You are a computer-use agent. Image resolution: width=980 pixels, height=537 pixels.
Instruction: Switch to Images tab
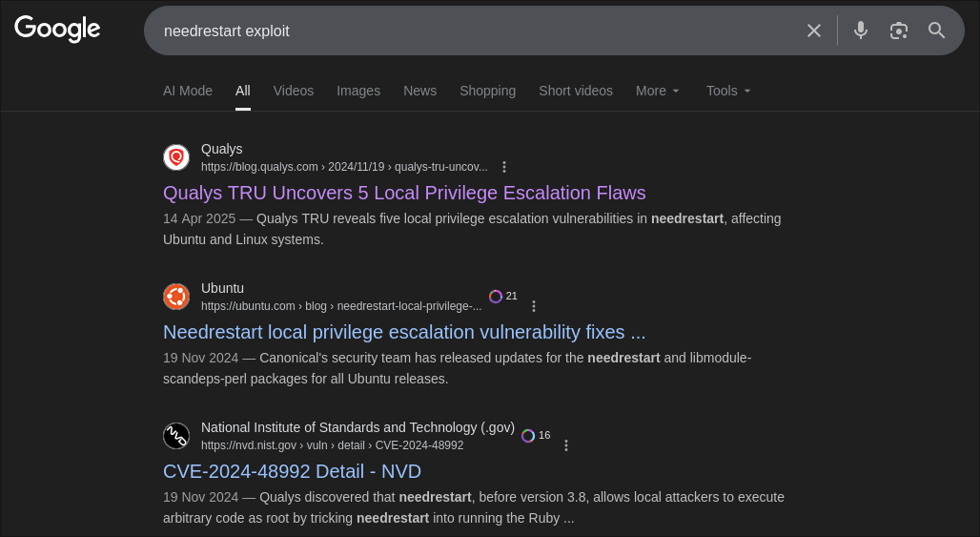tap(358, 91)
